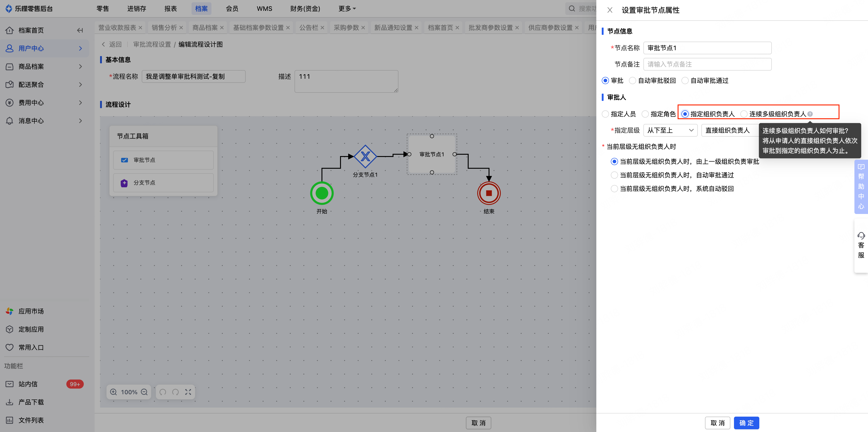Choose 当前层级无组织负责人时，系统自动驳回 option
This screenshot has height=432, width=868.
point(614,189)
